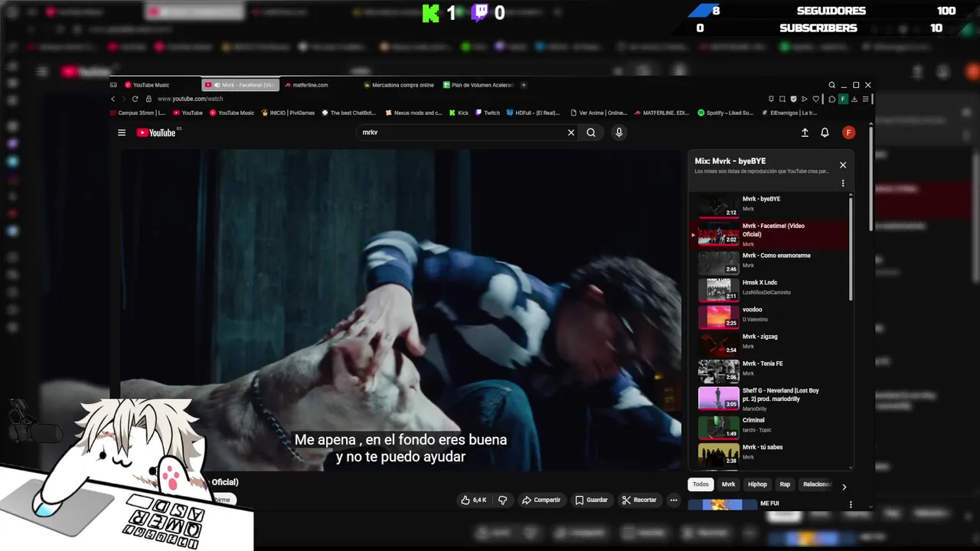The width and height of the screenshot is (980, 551).
Task: Select the Todos filter chip
Action: pyautogui.click(x=701, y=484)
